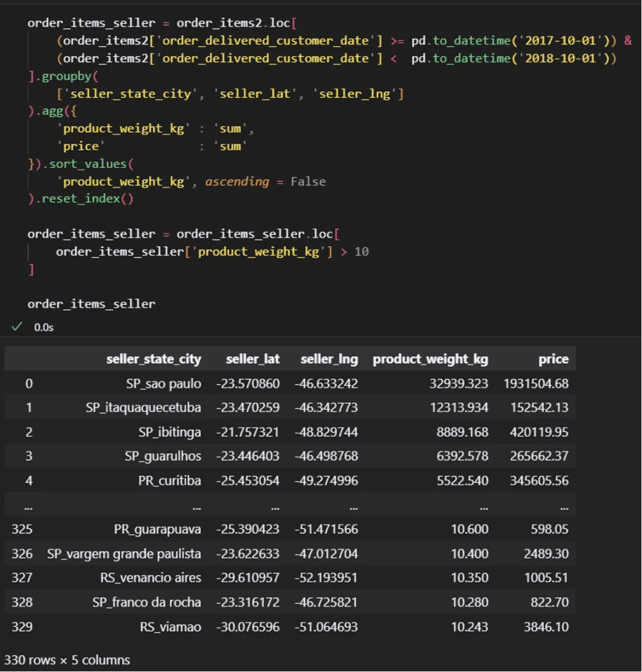
Task: Click the 0.0s execution time label
Action: (44, 327)
